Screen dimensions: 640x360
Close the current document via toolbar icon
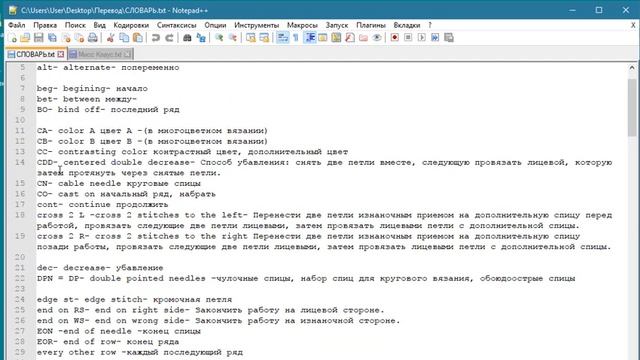tap(66, 38)
